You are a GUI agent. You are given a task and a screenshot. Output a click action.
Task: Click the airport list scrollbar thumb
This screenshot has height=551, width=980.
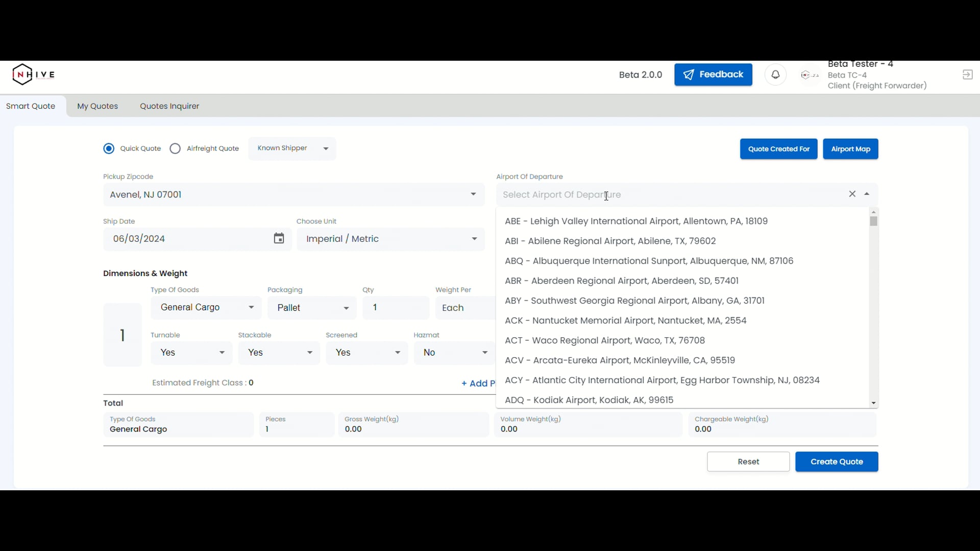coord(874,221)
